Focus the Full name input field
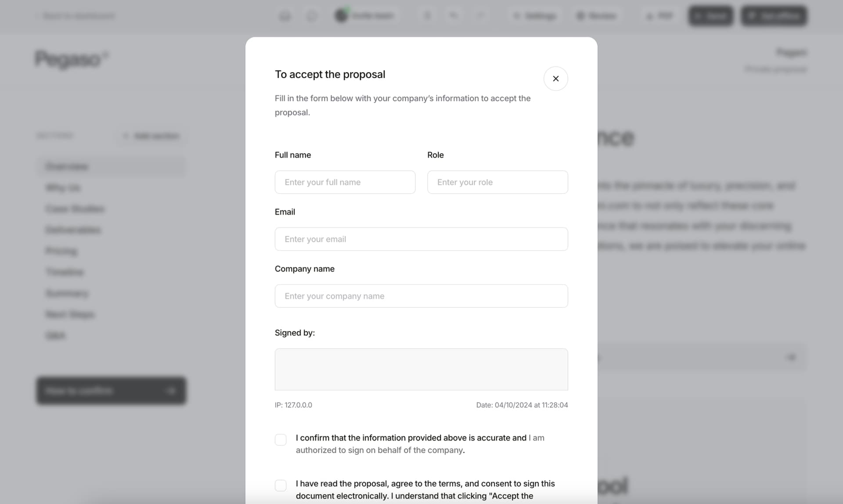This screenshot has width=843, height=504. pyautogui.click(x=345, y=182)
